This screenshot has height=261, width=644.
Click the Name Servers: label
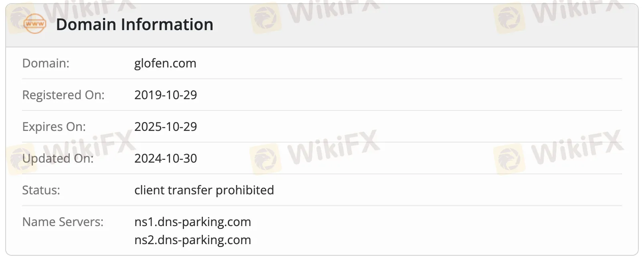click(x=63, y=222)
